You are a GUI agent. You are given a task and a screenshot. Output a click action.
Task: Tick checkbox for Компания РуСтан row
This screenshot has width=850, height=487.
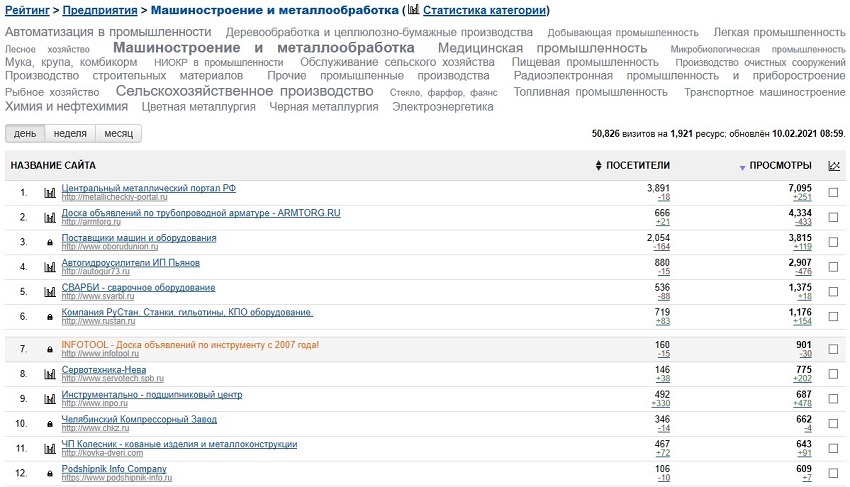pos(833,317)
